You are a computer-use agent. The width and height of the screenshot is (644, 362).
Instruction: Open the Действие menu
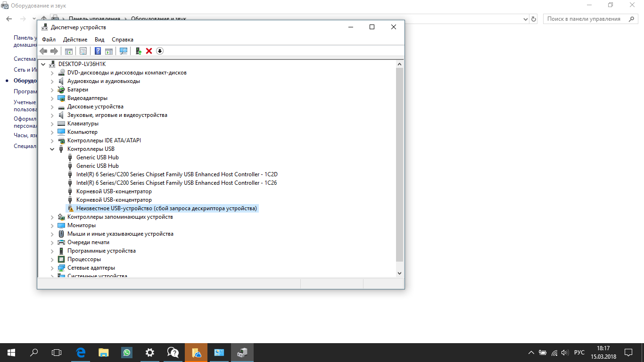75,40
